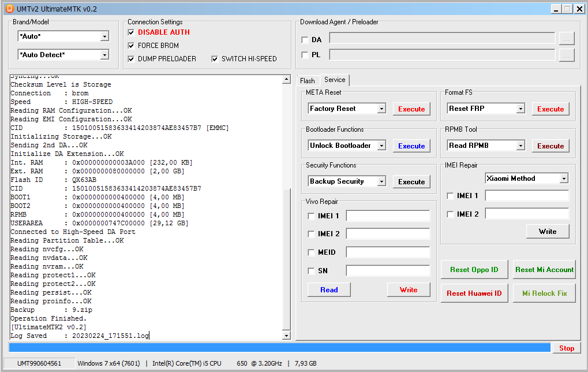Click Write in IMEI Repair
Screen dimensions: 588x372
click(x=548, y=231)
